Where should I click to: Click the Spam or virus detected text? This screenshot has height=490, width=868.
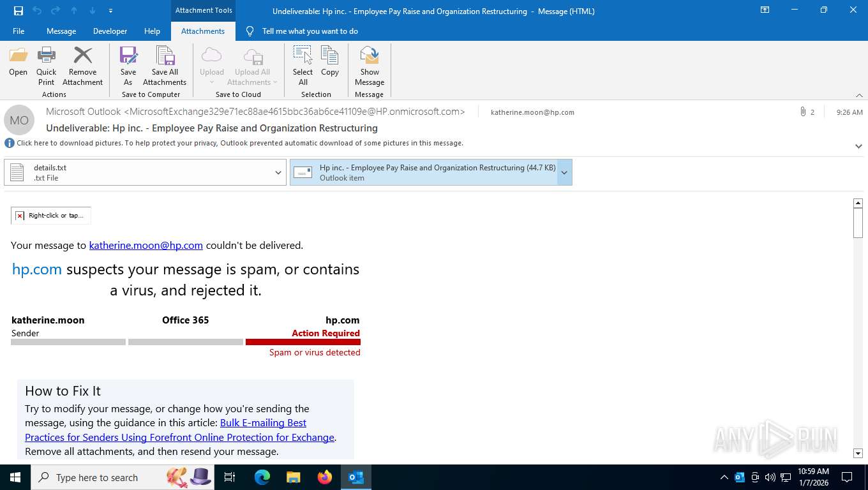click(x=315, y=352)
